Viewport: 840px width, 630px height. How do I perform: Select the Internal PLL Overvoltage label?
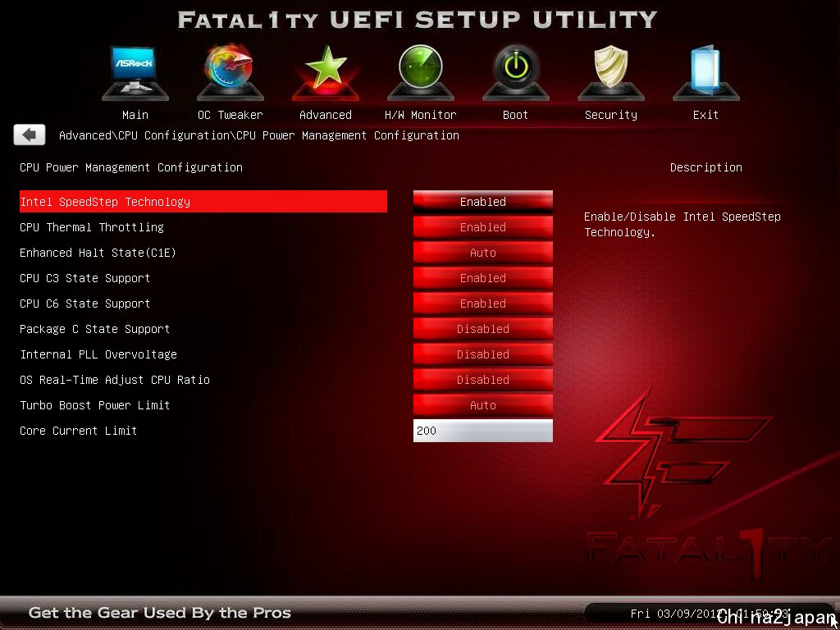pyautogui.click(x=98, y=354)
